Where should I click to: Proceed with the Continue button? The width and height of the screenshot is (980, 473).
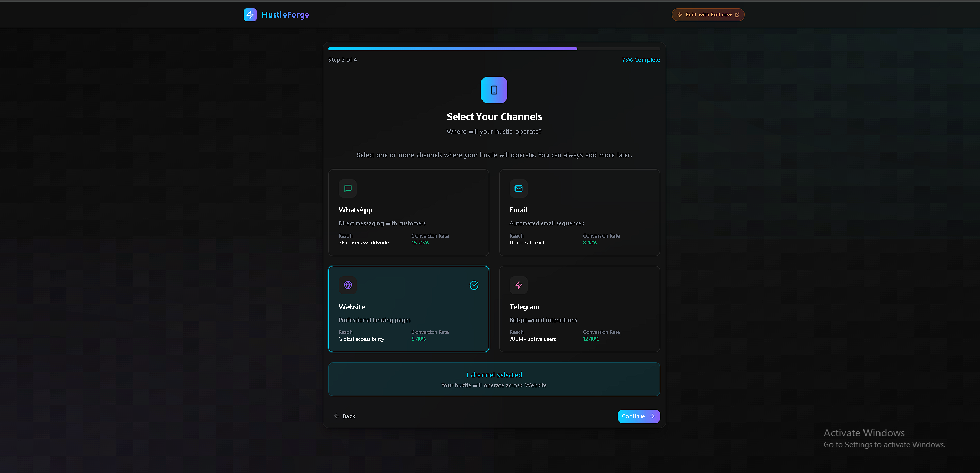coord(639,416)
